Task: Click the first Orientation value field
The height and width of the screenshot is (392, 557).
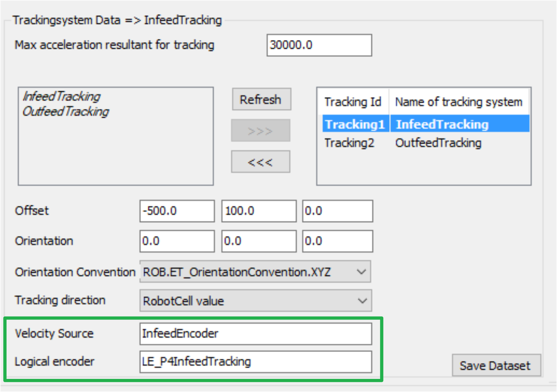Action: tap(176, 241)
